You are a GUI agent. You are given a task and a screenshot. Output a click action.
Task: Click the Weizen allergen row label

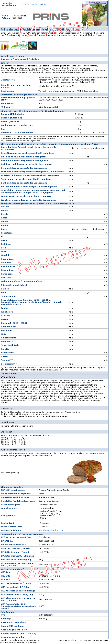coord(5,207)
